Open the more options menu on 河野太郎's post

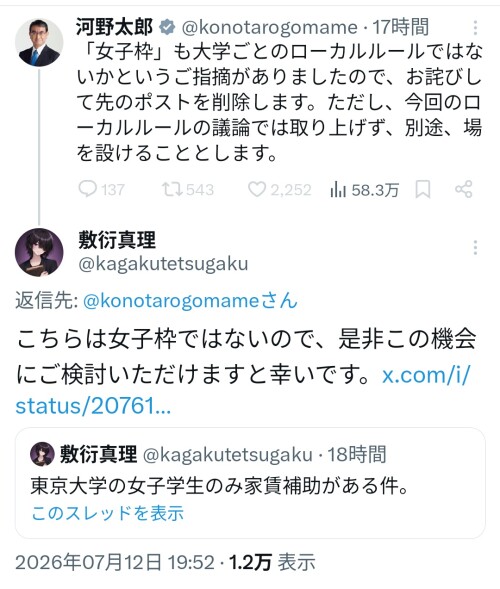pyautogui.click(x=475, y=27)
